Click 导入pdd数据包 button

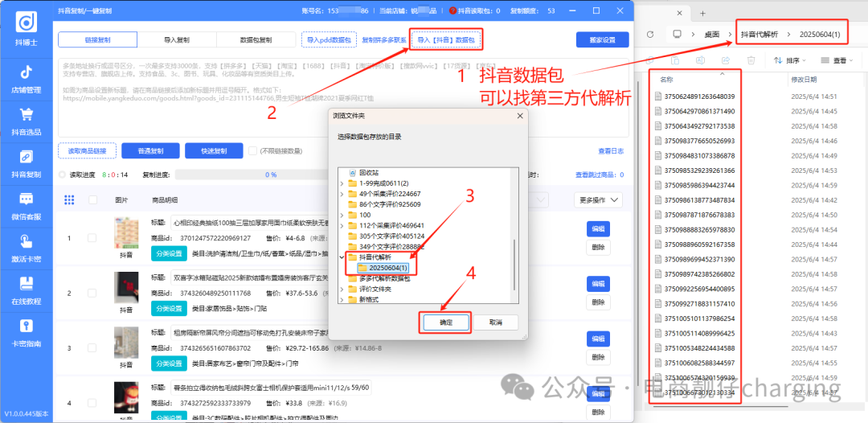click(x=329, y=40)
